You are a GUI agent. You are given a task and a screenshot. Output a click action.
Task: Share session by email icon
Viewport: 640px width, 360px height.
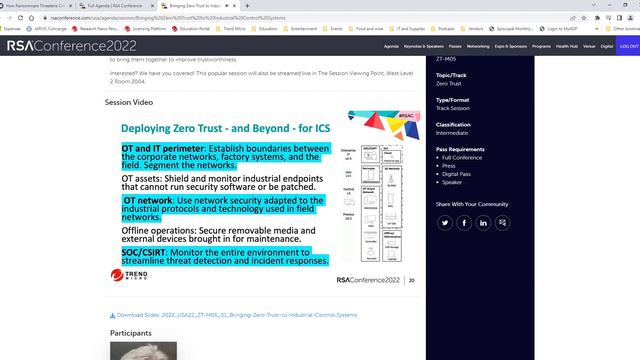pos(502,223)
